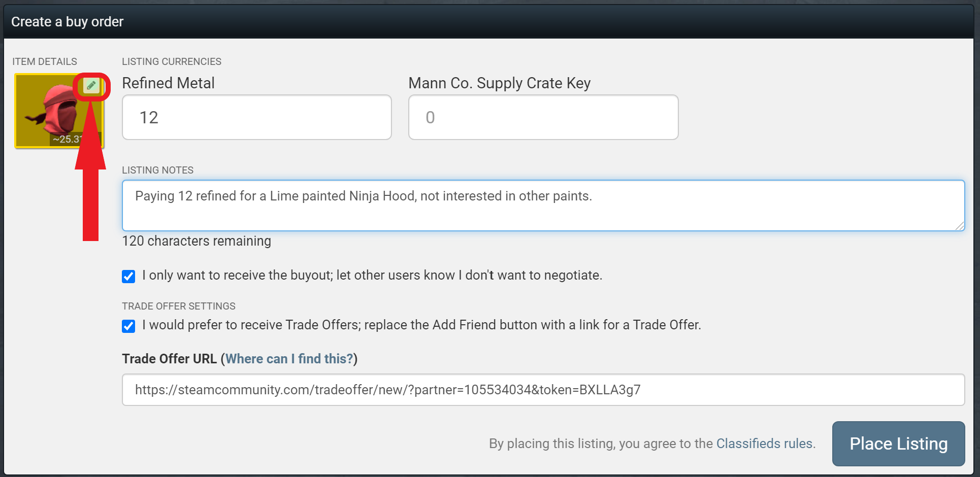Click the item's ~25.3 price tag

click(x=67, y=139)
